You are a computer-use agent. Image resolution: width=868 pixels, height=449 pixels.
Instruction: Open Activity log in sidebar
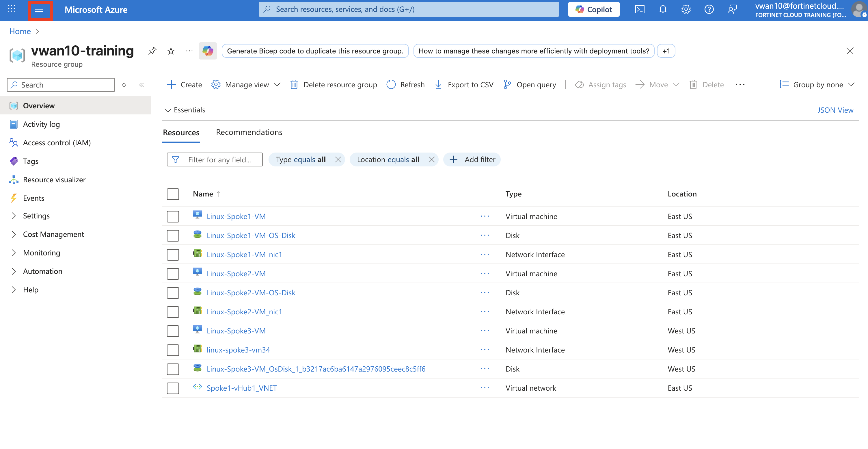point(41,124)
